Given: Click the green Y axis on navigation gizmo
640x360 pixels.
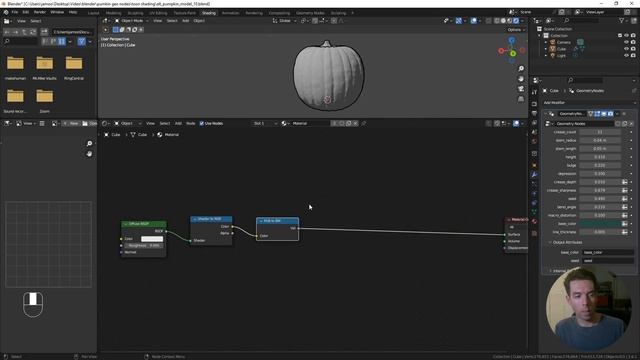Looking at the screenshot, I should click(x=513, y=53).
